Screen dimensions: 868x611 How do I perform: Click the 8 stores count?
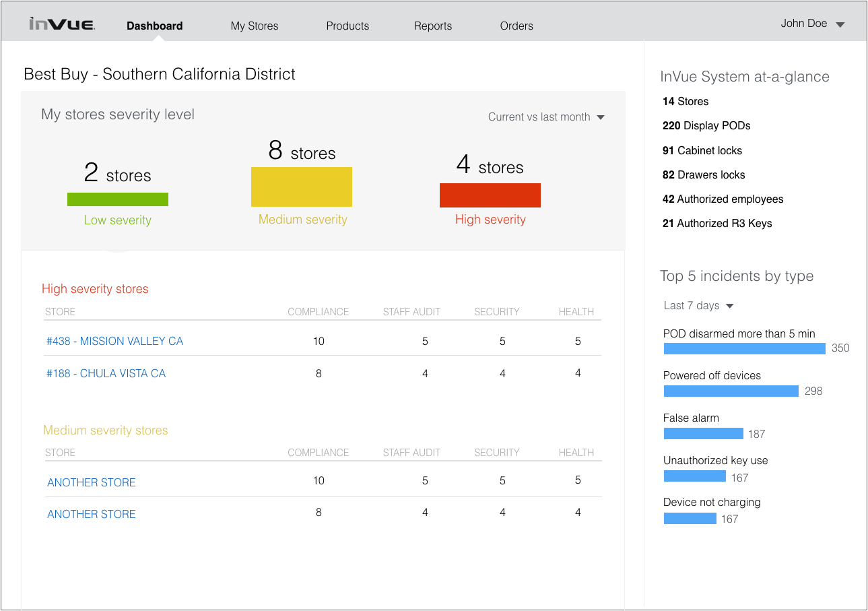click(x=302, y=151)
